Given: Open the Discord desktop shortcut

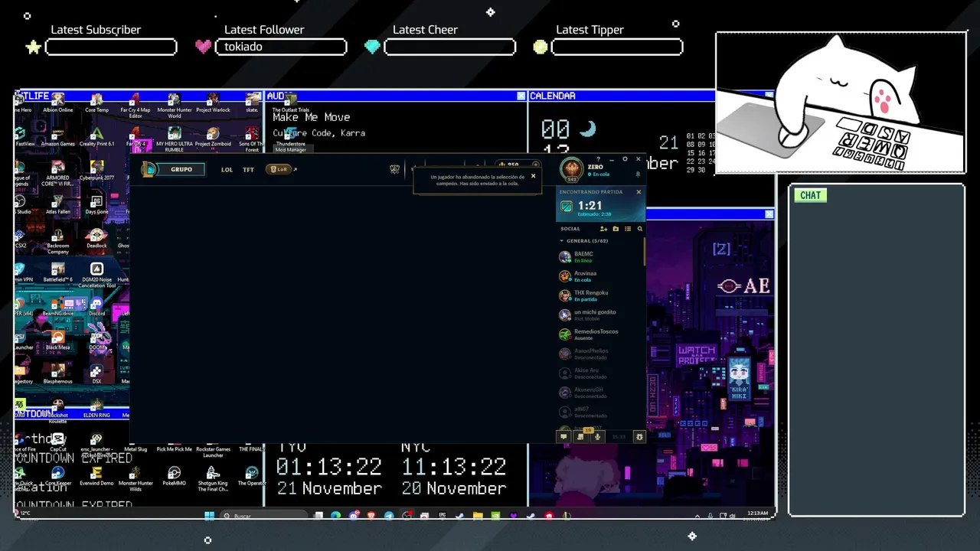Looking at the screenshot, I should click(96, 305).
